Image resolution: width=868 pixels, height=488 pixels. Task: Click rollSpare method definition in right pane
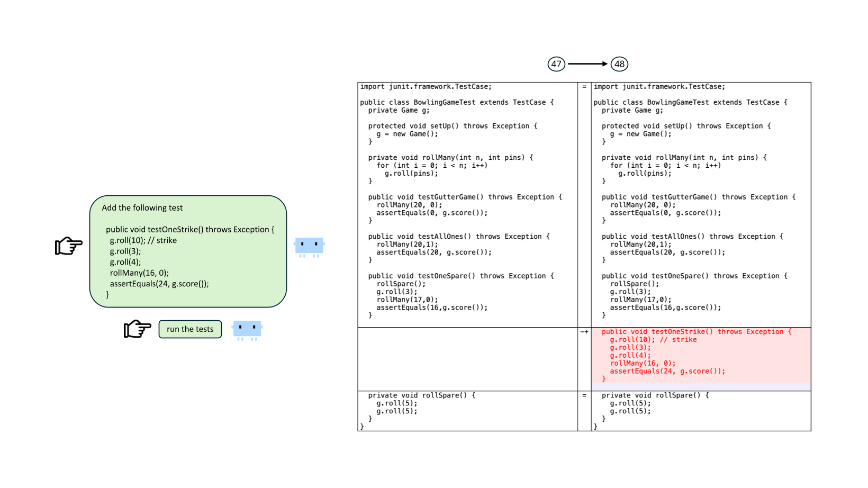coord(655,395)
